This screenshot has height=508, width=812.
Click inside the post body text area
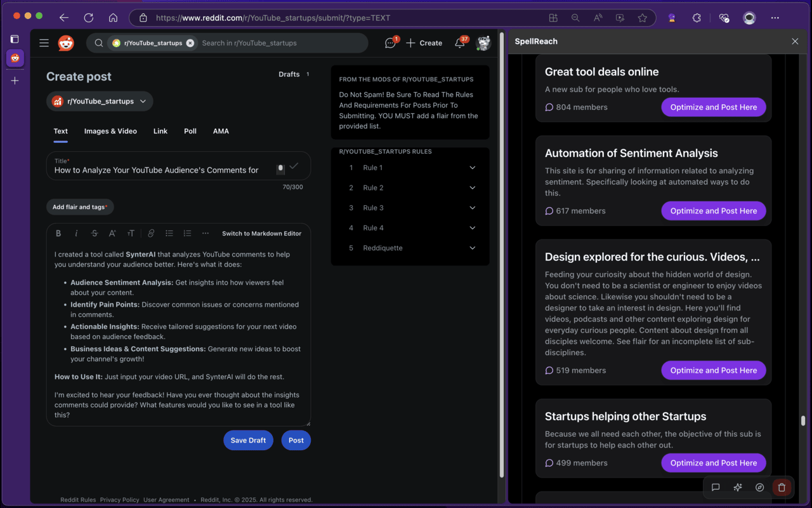(178, 334)
